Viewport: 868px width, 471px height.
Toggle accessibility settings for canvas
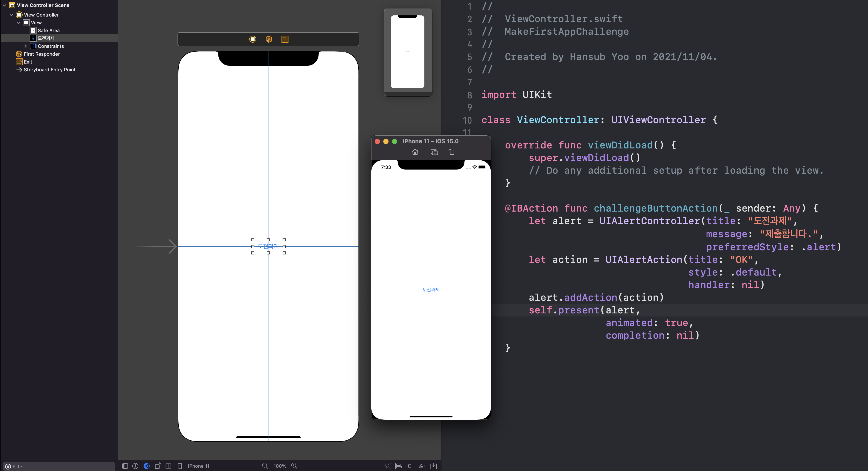[x=136, y=466]
